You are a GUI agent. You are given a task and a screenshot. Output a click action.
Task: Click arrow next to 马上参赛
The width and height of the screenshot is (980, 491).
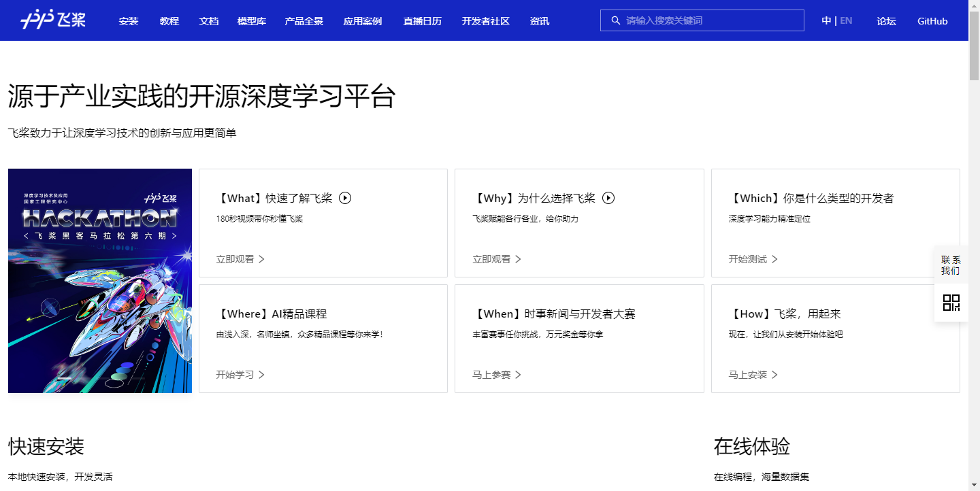point(518,375)
